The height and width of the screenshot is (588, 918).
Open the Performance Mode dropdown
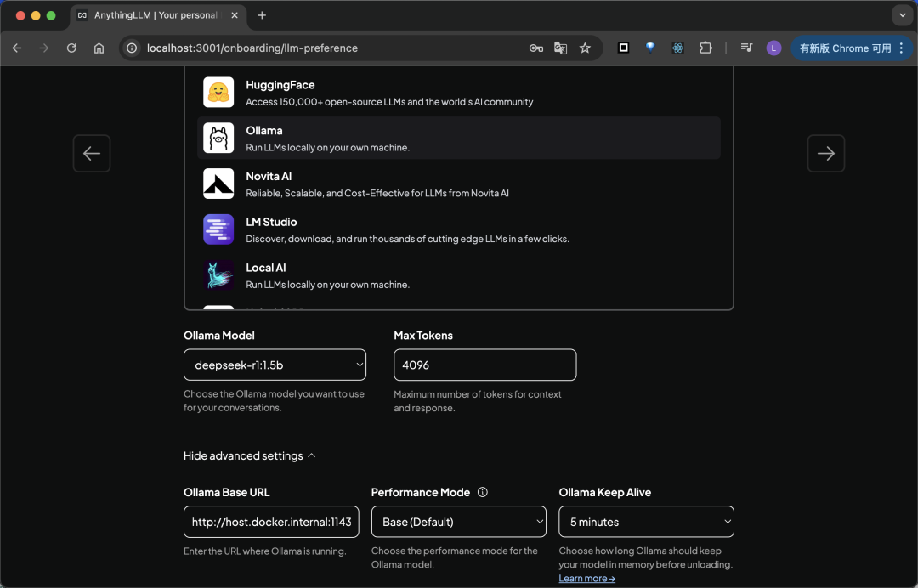(x=458, y=522)
